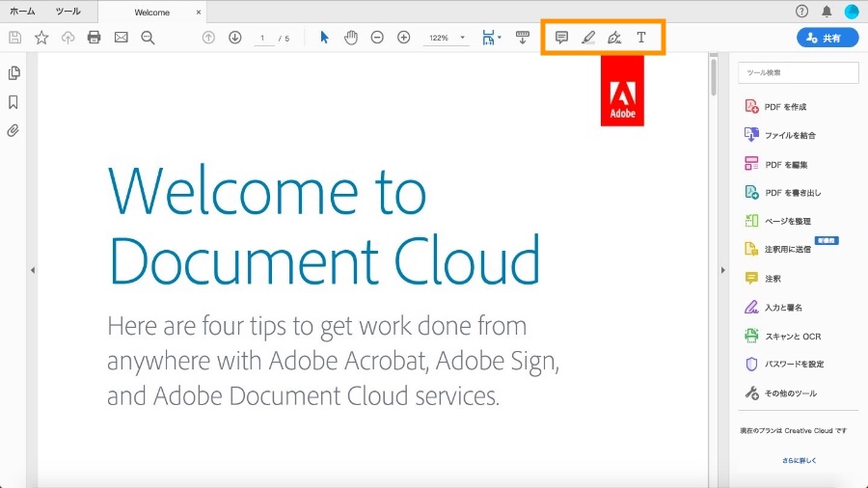
Task: Collapse the left navigation pane arrow
Action: [33, 270]
